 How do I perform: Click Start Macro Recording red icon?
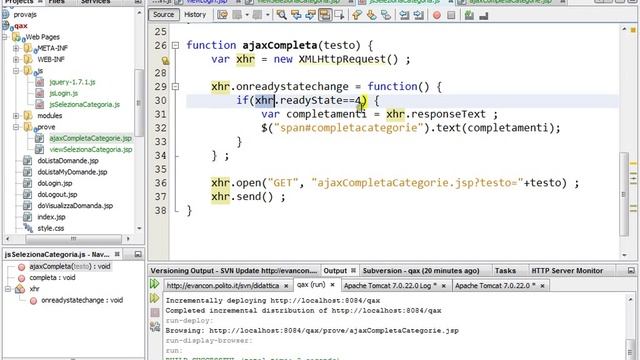coord(437,16)
